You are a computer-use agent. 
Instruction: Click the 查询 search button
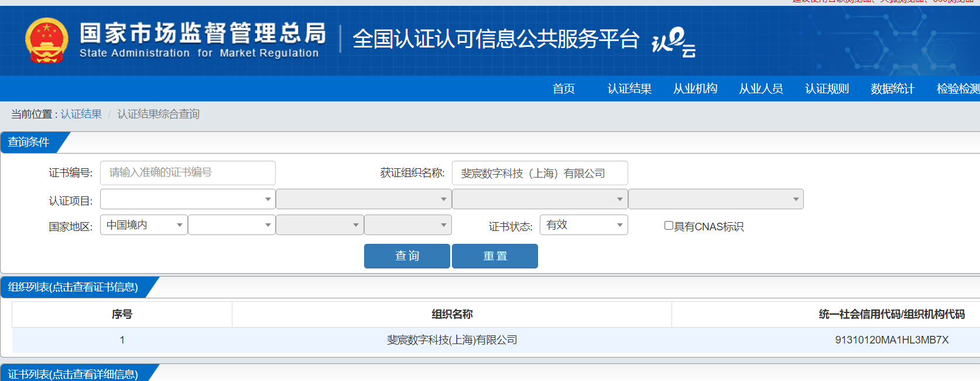point(407,256)
